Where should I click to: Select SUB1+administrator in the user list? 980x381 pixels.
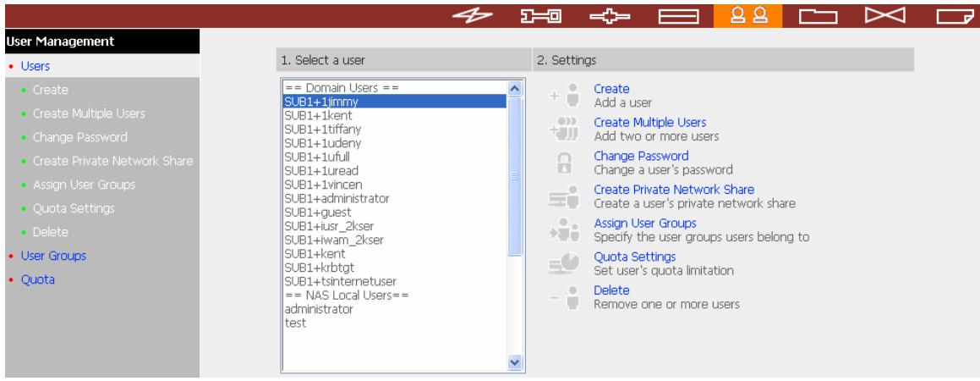394,198
